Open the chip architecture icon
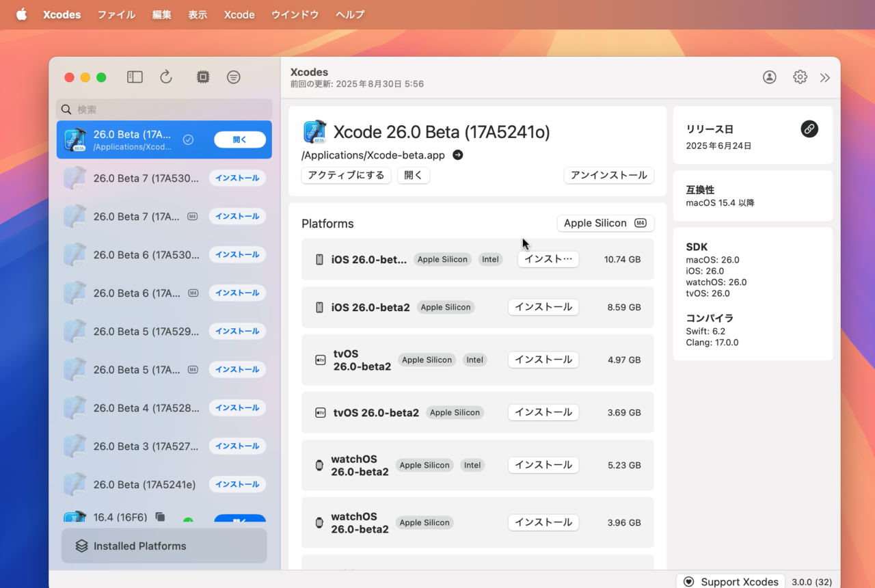This screenshot has width=875, height=588. point(202,77)
